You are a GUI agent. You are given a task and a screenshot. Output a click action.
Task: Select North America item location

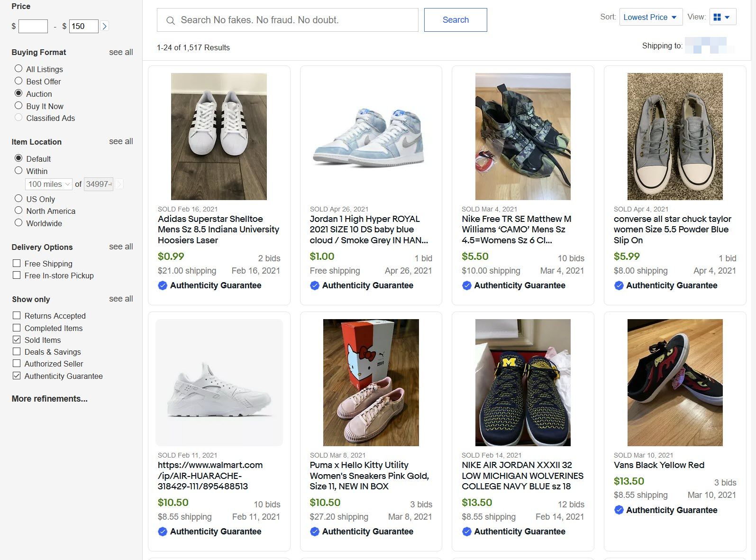pos(18,211)
